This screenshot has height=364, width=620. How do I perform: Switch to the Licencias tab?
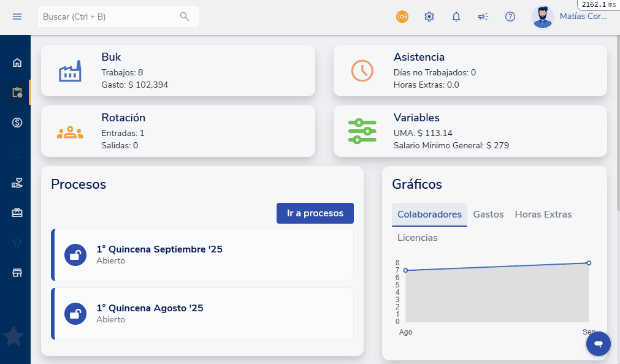[x=417, y=238]
